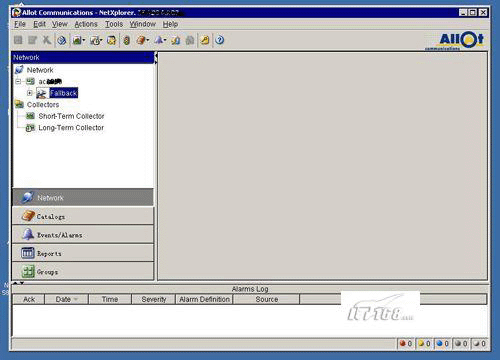Click the clock reports toolbar icon

[x=95, y=40]
